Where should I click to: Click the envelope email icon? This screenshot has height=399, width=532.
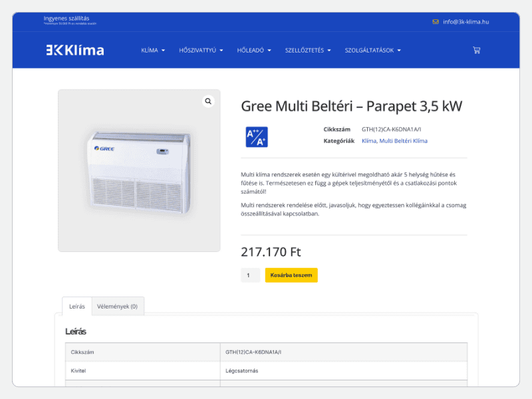pyautogui.click(x=436, y=22)
